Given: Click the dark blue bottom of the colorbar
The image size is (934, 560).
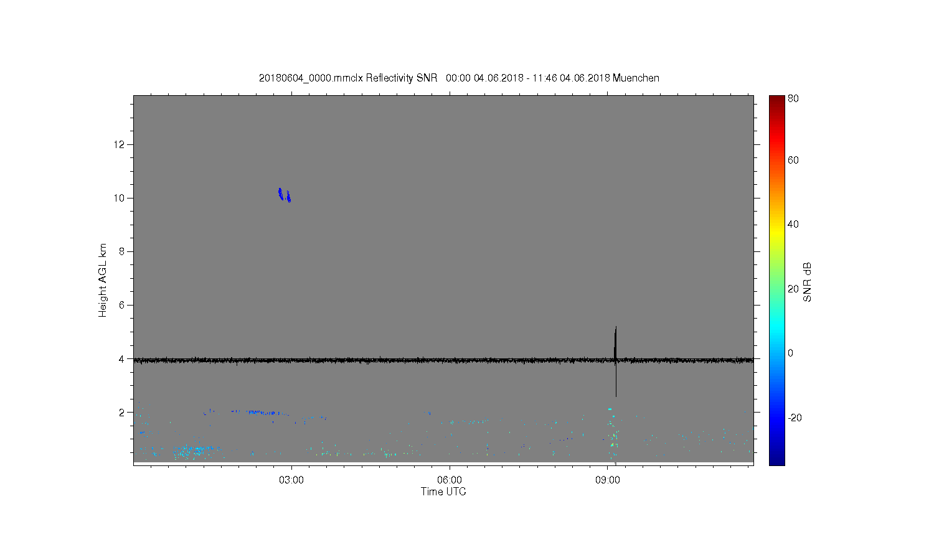Looking at the screenshot, I should 776,459.
